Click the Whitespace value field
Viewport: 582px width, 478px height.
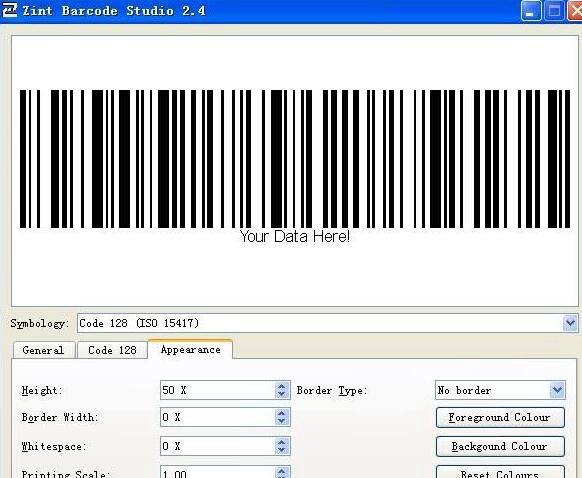[218, 446]
